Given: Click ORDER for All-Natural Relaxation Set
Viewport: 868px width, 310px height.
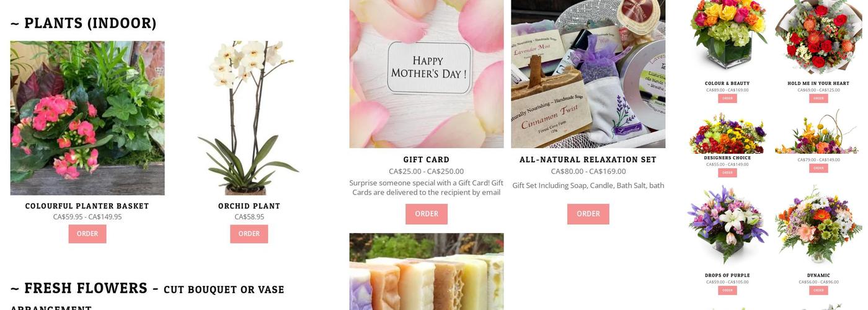Looking at the screenshot, I should pos(588,214).
